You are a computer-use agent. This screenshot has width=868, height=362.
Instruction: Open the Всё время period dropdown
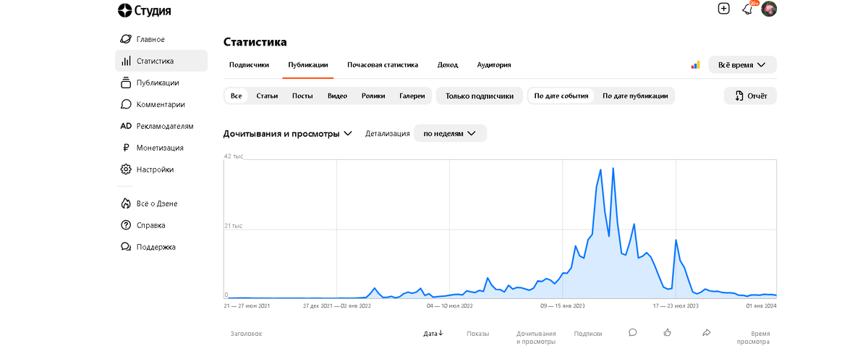(x=742, y=65)
